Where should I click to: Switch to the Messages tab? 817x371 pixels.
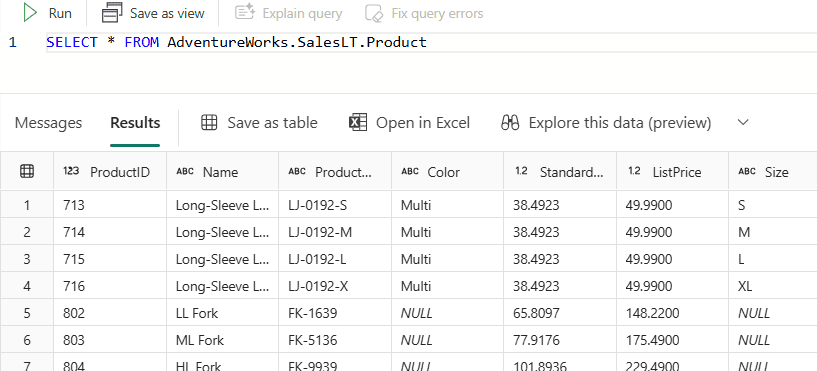48,123
